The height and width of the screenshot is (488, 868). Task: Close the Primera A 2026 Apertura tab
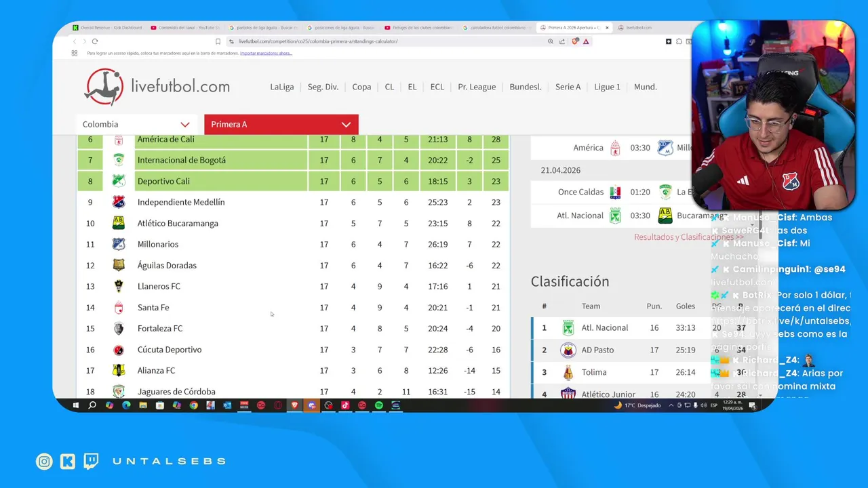(x=607, y=28)
